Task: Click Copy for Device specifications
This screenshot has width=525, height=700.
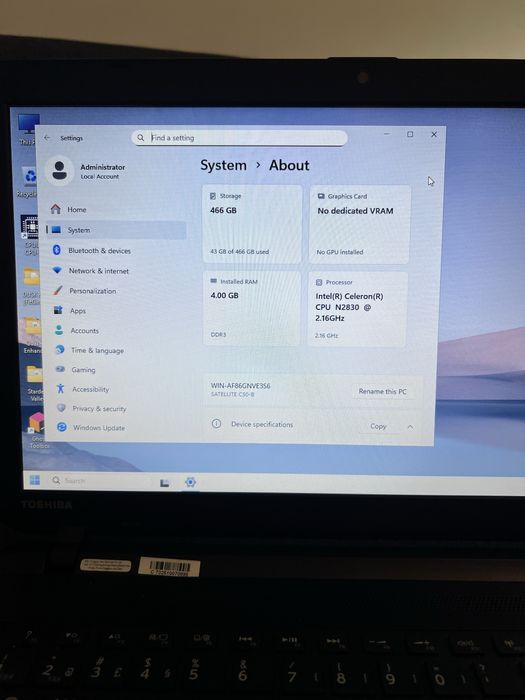Action: tap(378, 426)
